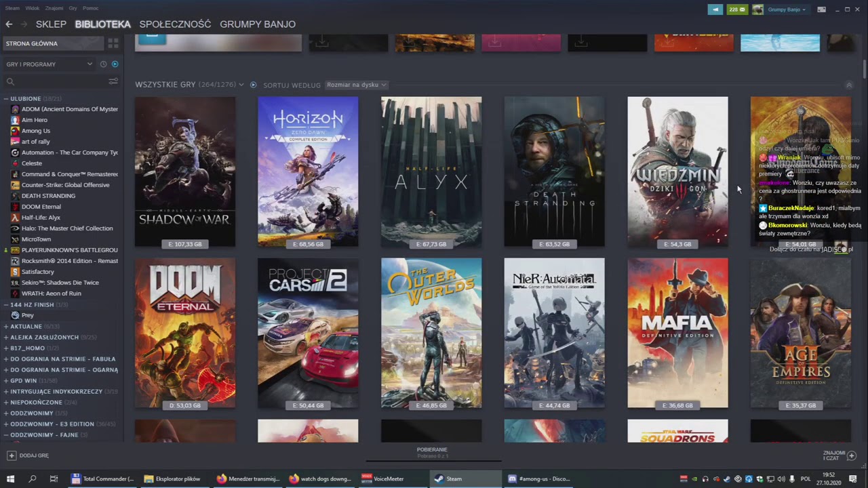Open the Steam menu

coord(12,8)
